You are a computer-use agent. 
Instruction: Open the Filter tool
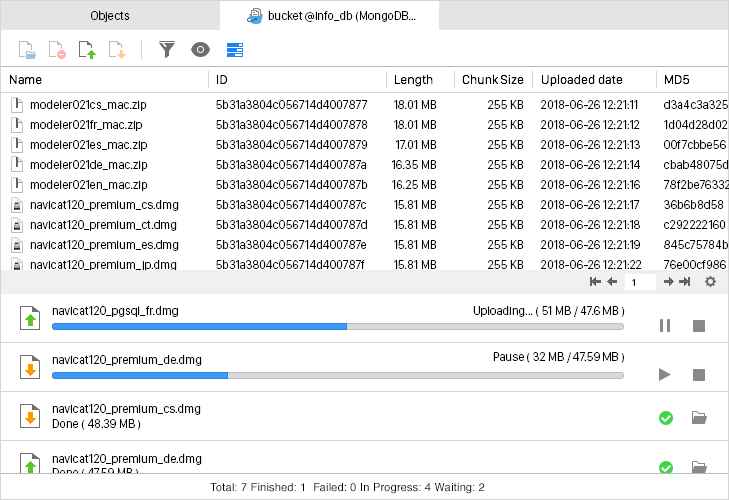[x=168, y=50]
